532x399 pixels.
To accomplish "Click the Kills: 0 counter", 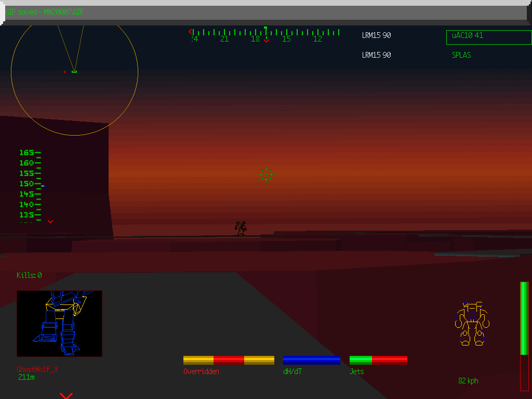I will click(x=30, y=275).
